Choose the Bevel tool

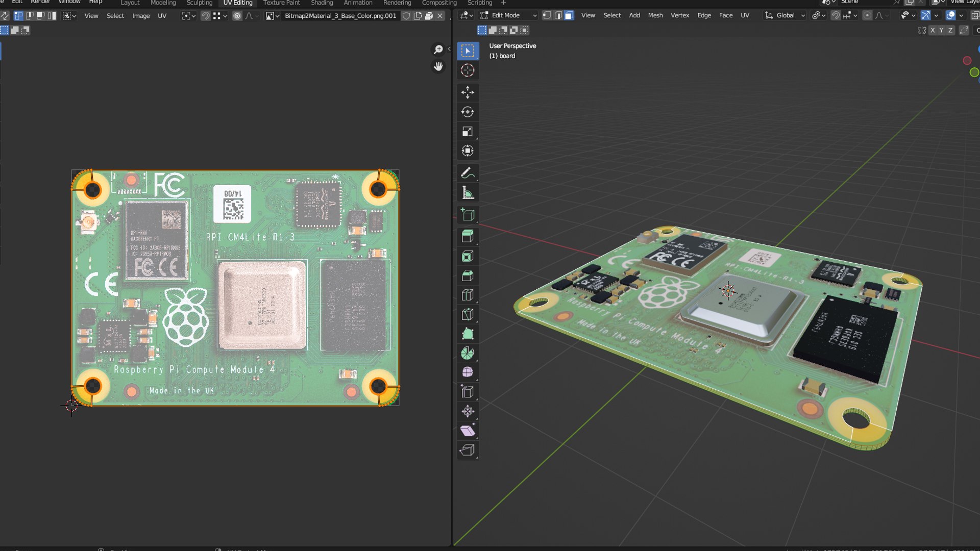(468, 275)
